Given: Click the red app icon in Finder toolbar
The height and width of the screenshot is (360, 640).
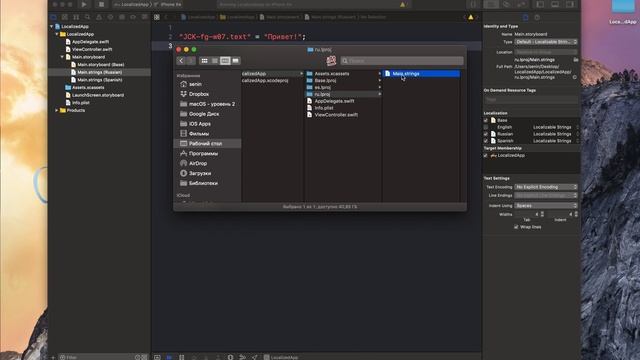Looking at the screenshot, I should coord(331,60).
